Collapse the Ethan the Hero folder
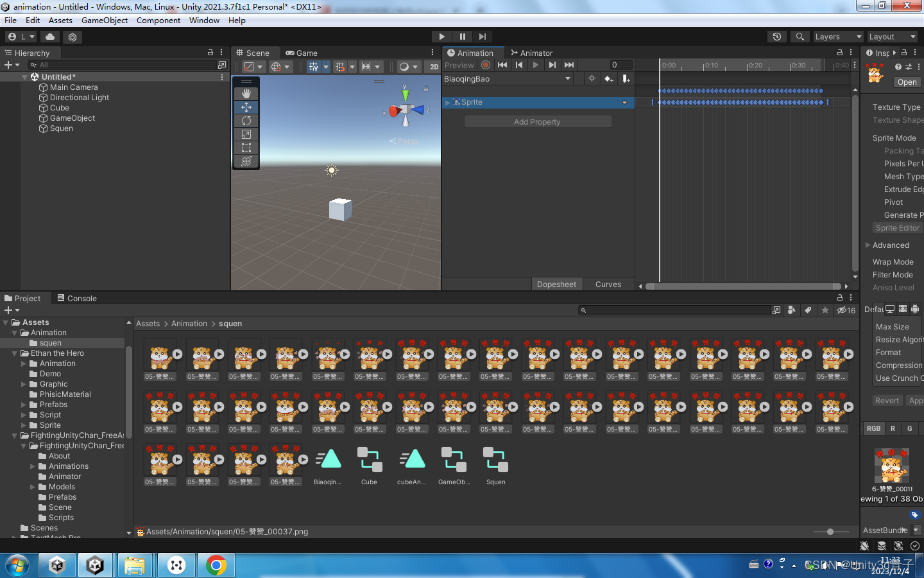This screenshot has width=924, height=578. [x=15, y=353]
